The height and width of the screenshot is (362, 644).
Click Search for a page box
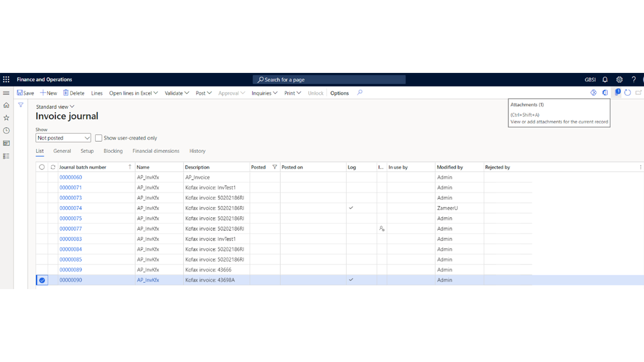(329, 79)
